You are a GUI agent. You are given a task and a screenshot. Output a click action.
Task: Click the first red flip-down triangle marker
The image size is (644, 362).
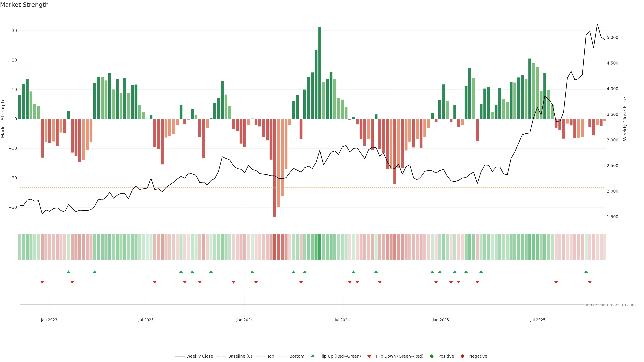(42, 282)
